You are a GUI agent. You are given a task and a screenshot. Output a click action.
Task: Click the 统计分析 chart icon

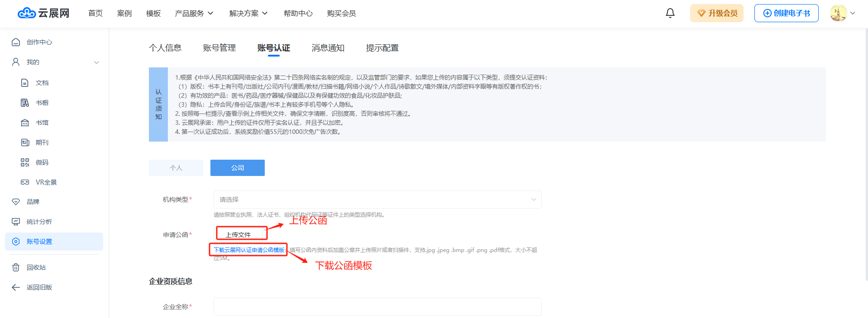coord(16,222)
